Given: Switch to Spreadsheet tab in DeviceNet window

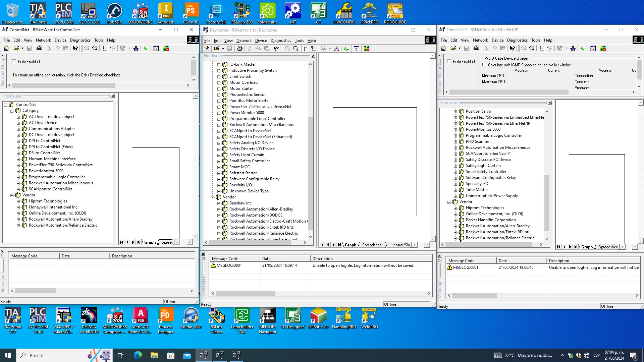Looking at the screenshot, I should pos(372,245).
